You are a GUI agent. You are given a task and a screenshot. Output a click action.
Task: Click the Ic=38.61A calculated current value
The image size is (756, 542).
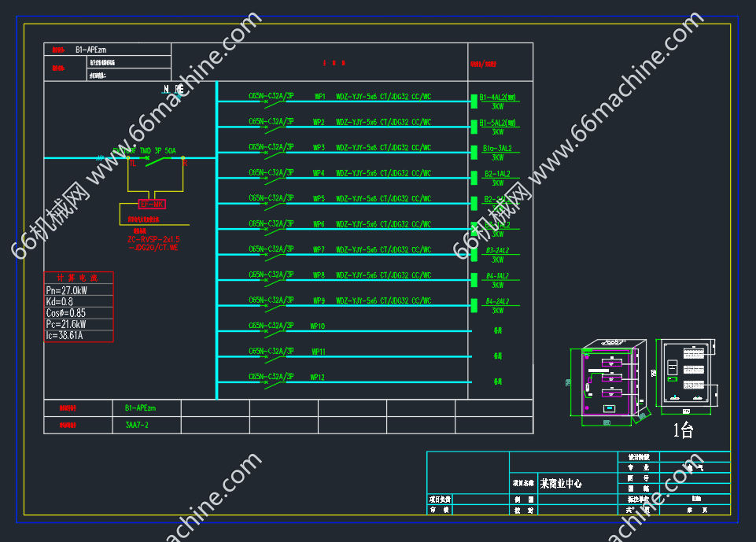click(65, 335)
